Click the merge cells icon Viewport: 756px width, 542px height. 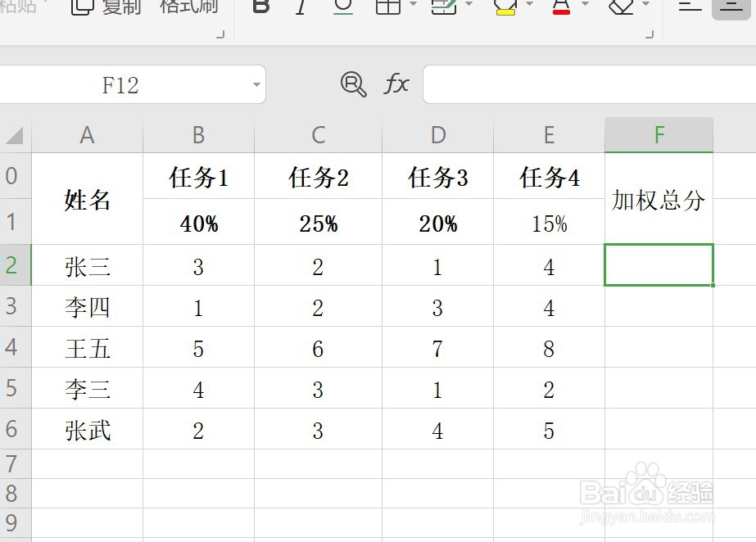pyautogui.click(x=442, y=7)
